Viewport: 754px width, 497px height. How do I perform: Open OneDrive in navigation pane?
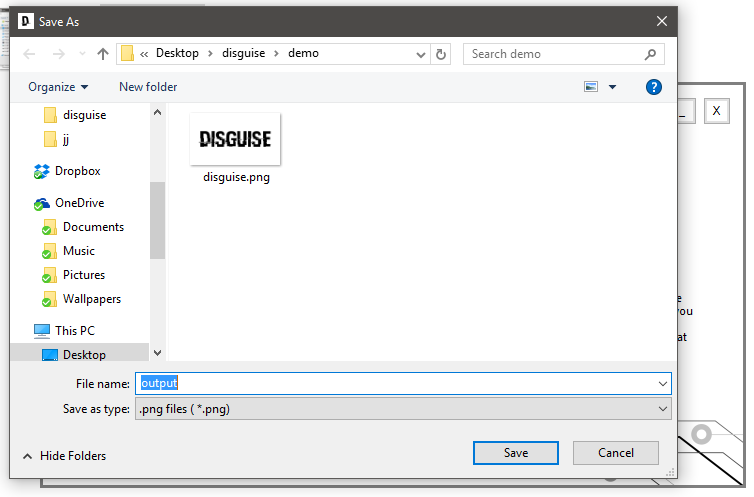coord(80,203)
